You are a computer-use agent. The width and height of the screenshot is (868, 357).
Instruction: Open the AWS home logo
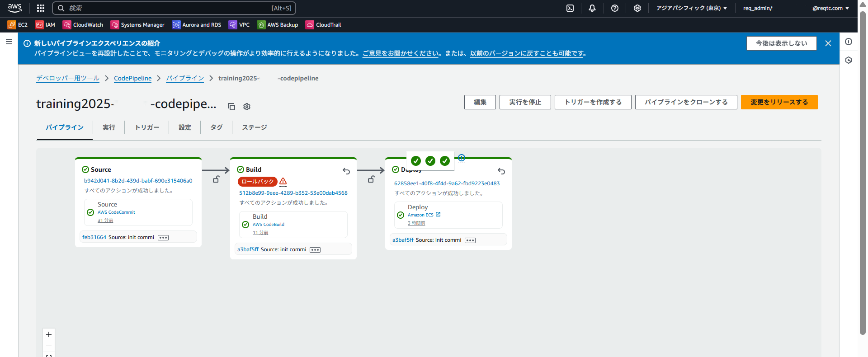pos(14,8)
